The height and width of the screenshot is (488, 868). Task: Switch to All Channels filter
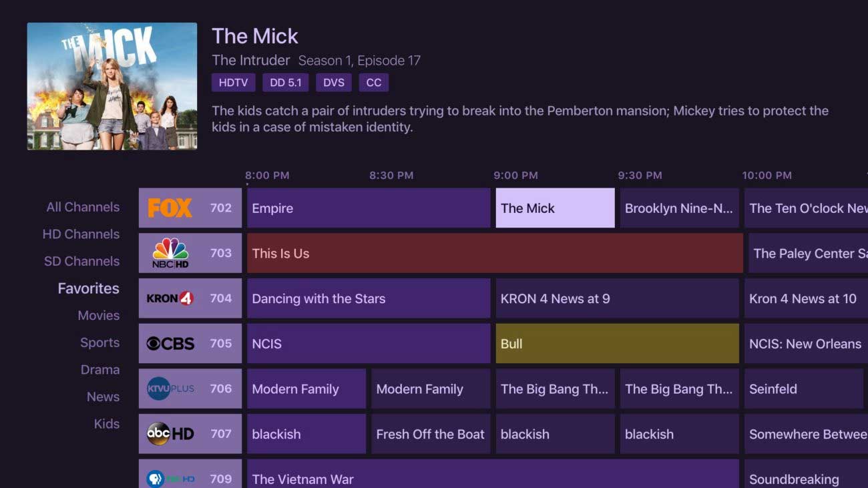coord(83,207)
